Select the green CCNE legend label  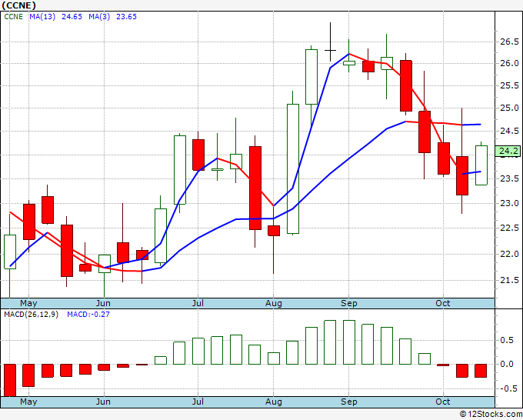coord(13,17)
